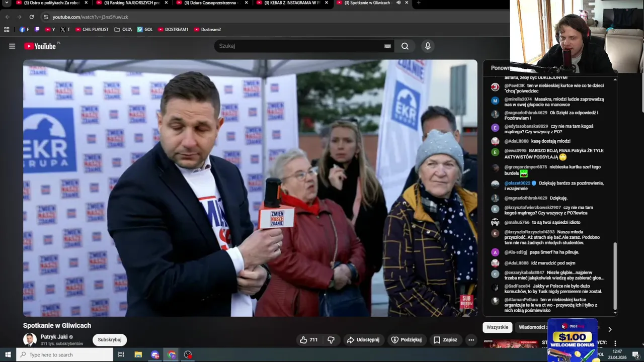Image resolution: width=644 pixels, height=362 pixels.
Task: Click the magnifier search button
Action: (x=405, y=46)
